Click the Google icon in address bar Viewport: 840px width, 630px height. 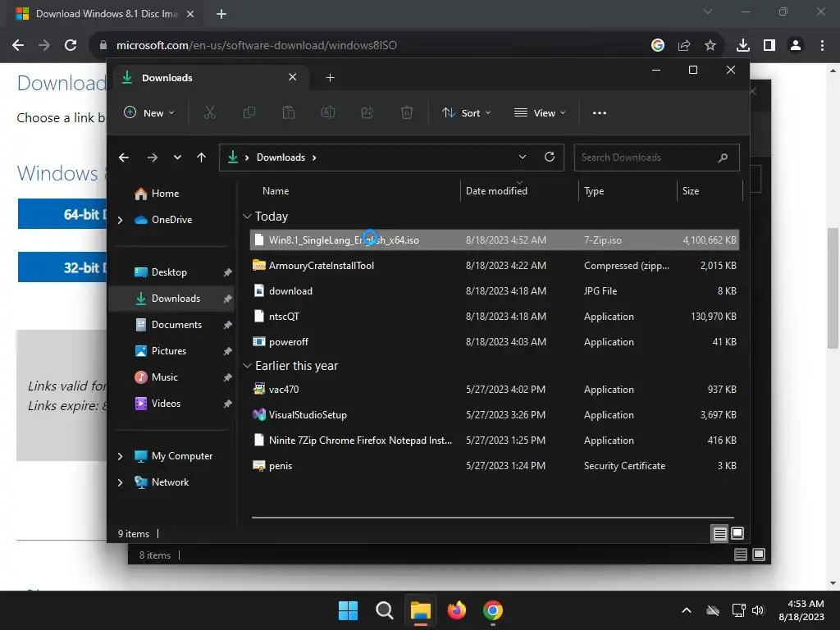[658, 46]
